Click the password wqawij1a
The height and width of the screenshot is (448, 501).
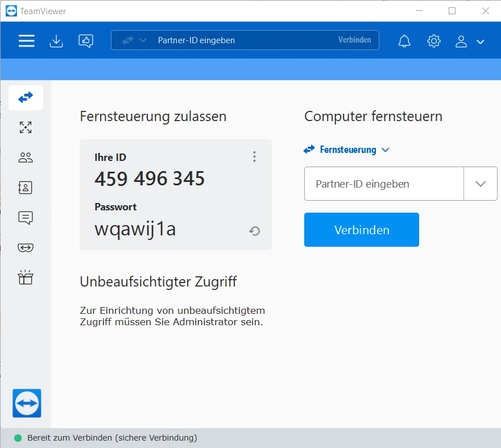coord(135,229)
